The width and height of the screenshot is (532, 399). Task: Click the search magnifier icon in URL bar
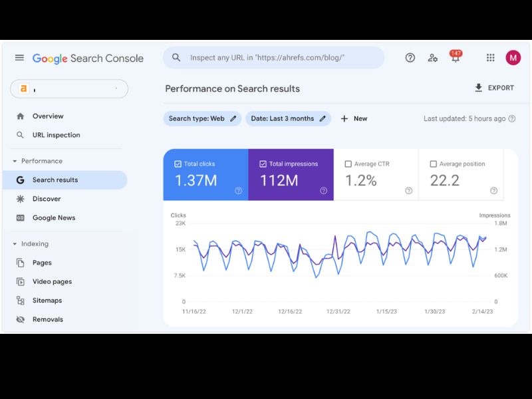click(x=176, y=57)
